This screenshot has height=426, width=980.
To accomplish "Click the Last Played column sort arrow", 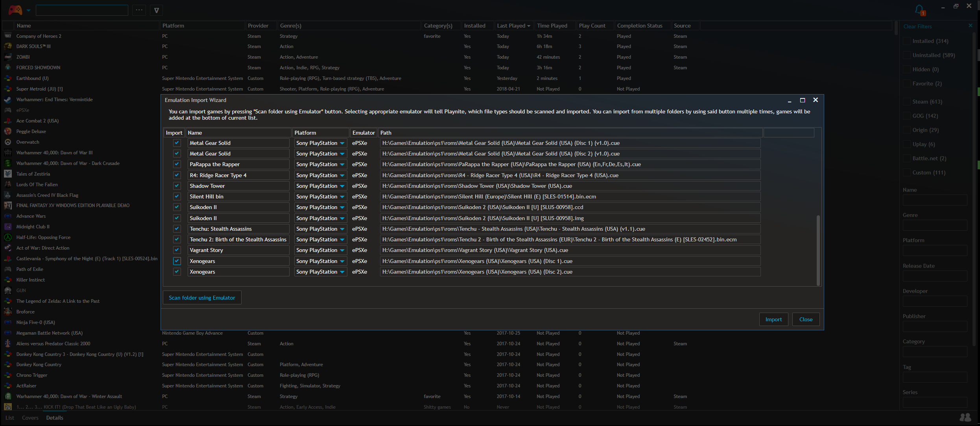I will click(528, 25).
